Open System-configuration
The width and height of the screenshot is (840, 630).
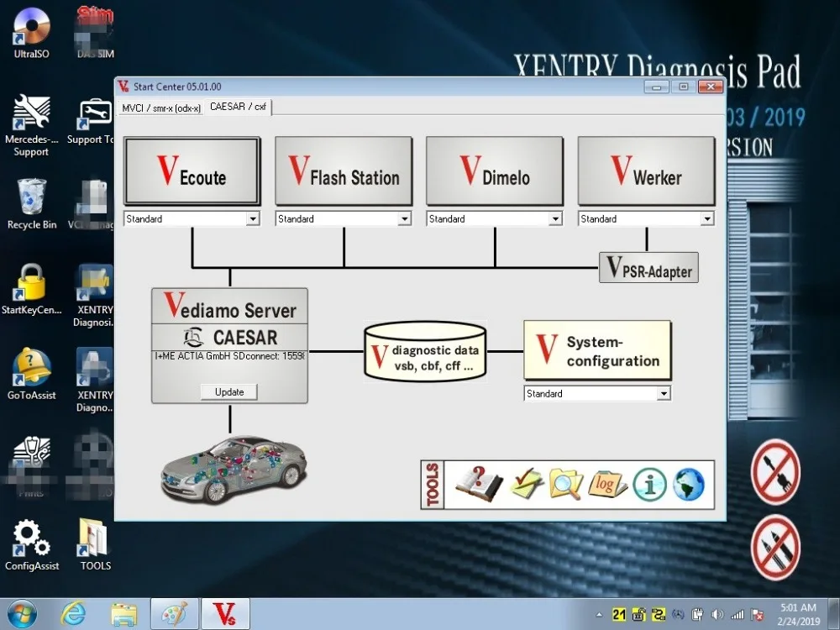597,350
